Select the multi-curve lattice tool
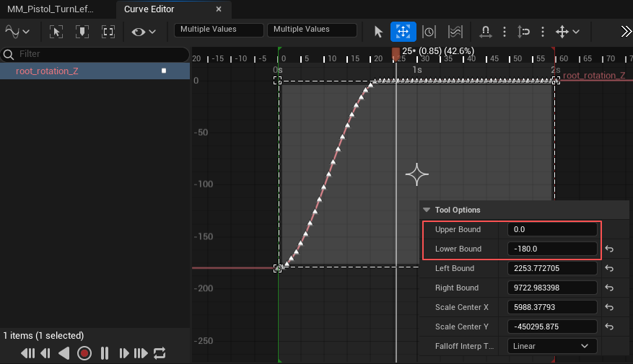Screen dimensions: 633x364 (455, 32)
